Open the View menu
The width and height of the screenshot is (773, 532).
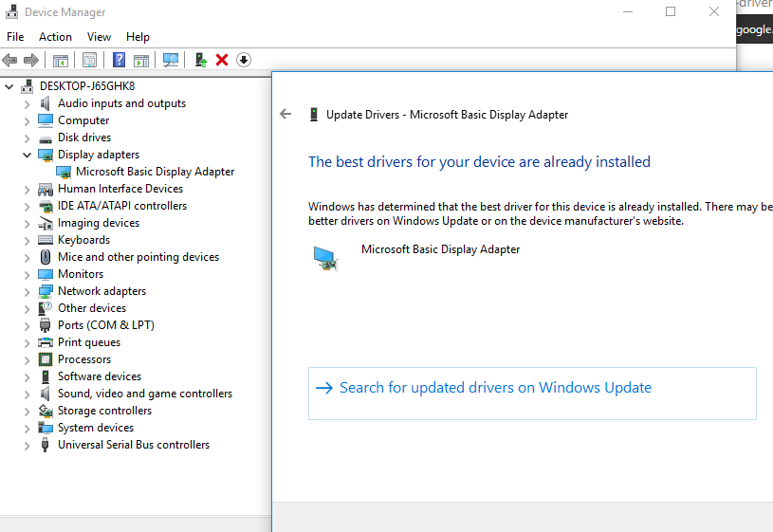[99, 37]
